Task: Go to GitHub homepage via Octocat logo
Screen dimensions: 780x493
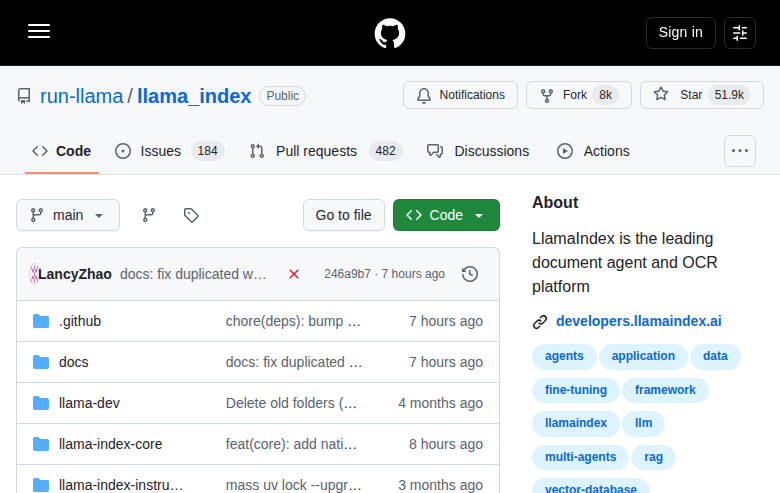Action: click(390, 33)
